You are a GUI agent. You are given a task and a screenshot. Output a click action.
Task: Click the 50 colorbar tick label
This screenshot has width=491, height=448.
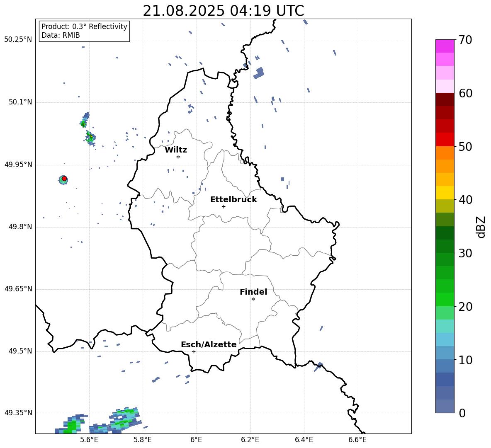[x=465, y=147]
